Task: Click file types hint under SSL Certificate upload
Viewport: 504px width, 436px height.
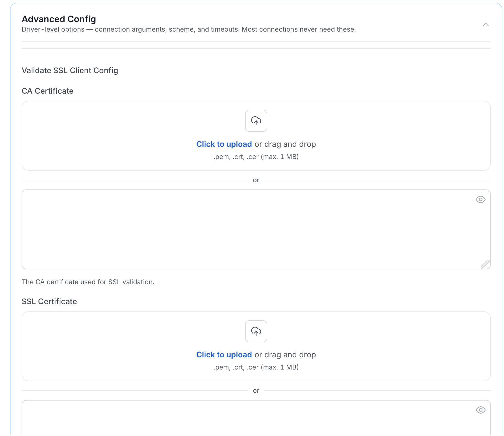Action: pos(256,367)
